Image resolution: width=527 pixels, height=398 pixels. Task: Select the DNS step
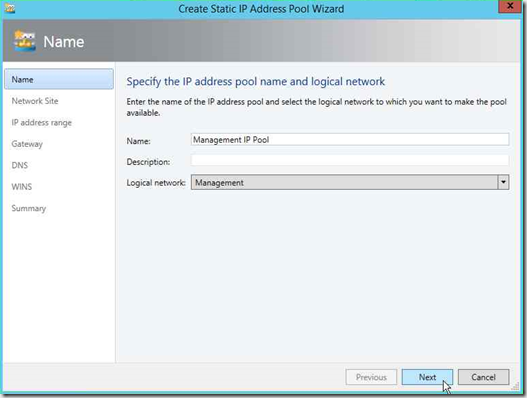(x=19, y=165)
